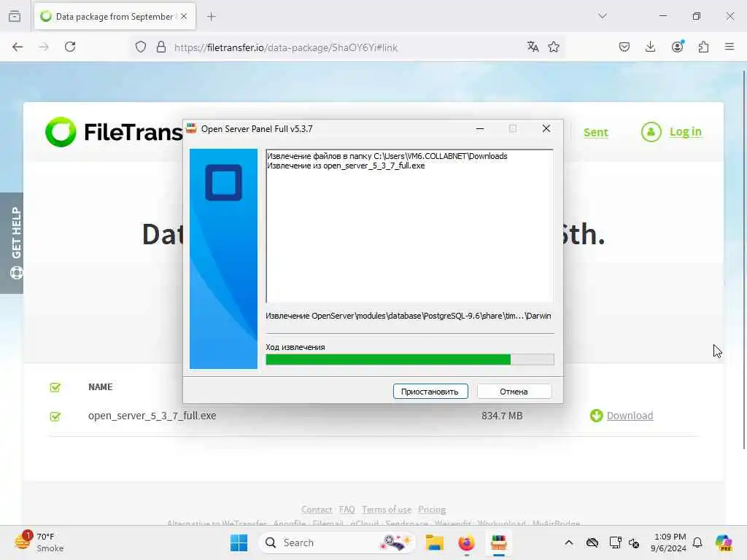
Task: Click the WinRAR extractor taskbar icon
Action: click(x=498, y=542)
